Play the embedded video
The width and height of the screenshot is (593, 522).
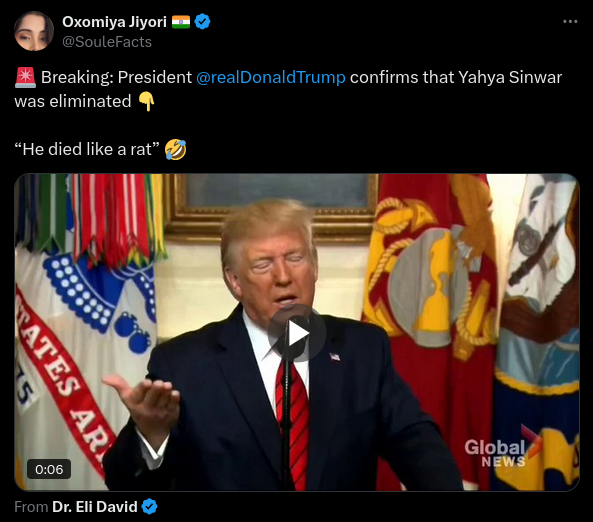tap(297, 333)
